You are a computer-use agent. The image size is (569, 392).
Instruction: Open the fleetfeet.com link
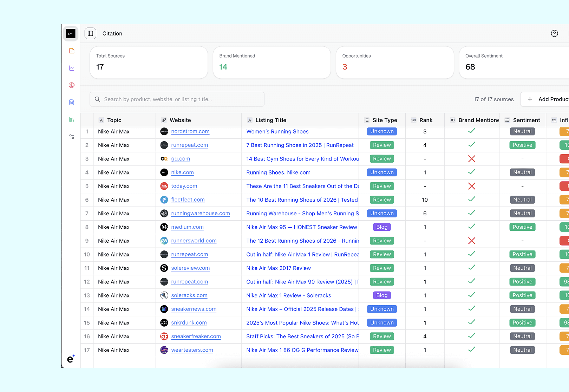pyautogui.click(x=188, y=200)
